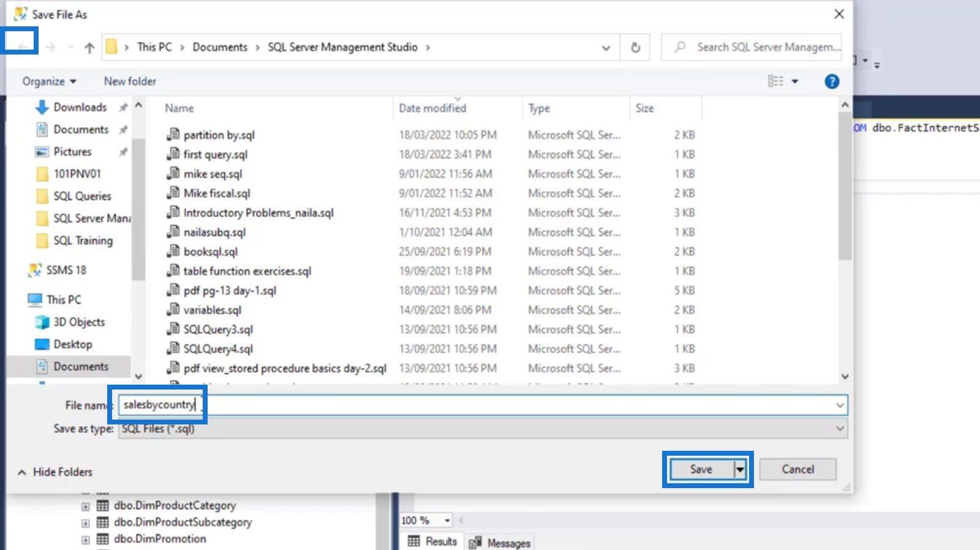The image size is (980, 550).
Task: Open Pictures in the navigation pane
Action: (72, 151)
